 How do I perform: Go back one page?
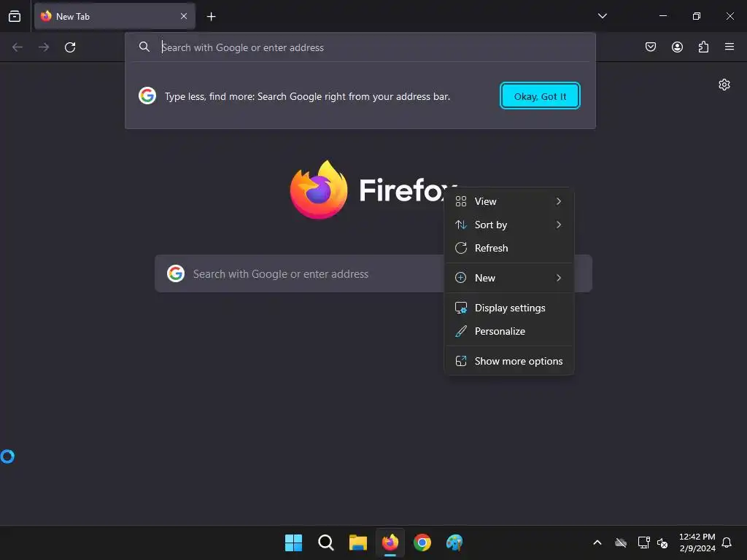tap(18, 47)
